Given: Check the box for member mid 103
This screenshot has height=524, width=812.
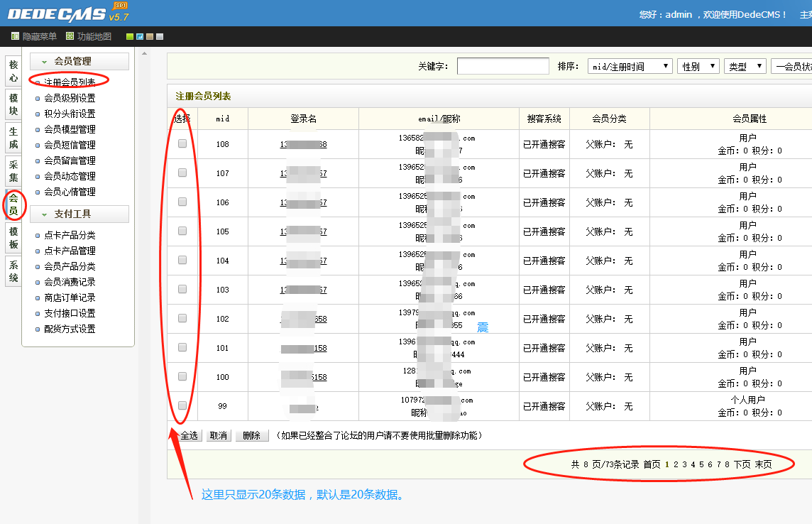Looking at the screenshot, I should pyautogui.click(x=182, y=289).
